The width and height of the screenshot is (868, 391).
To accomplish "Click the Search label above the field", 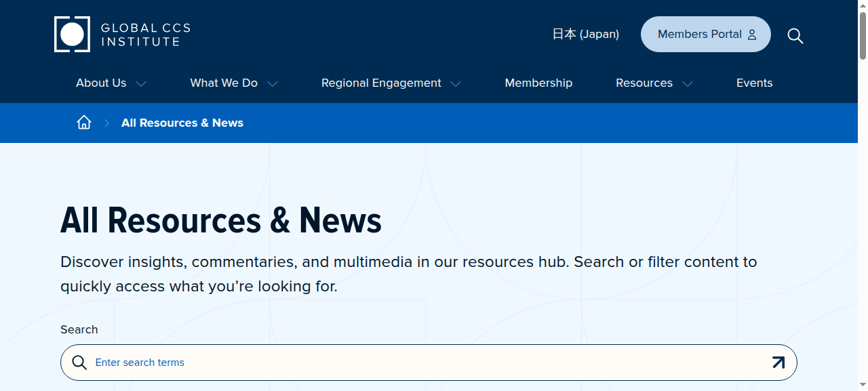I will tap(79, 329).
